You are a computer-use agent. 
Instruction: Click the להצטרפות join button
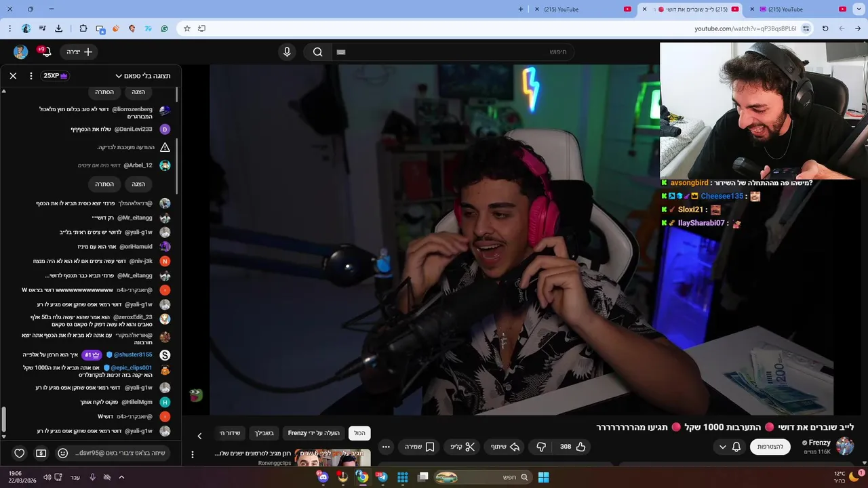(x=770, y=447)
